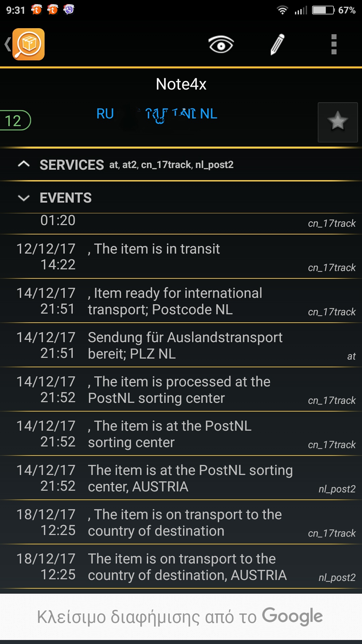This screenshot has width=362, height=644.
Task: Open the three-dot overflow menu
Action: pyautogui.click(x=334, y=44)
